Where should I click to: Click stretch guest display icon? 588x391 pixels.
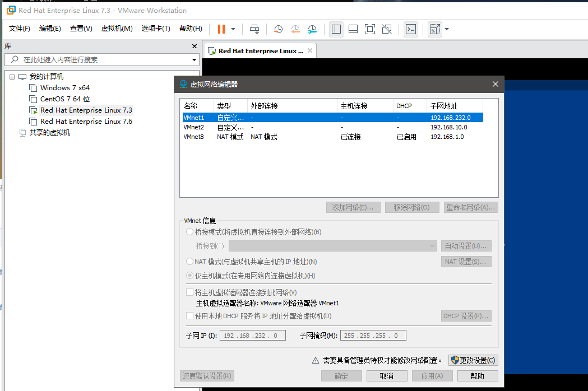(x=434, y=29)
